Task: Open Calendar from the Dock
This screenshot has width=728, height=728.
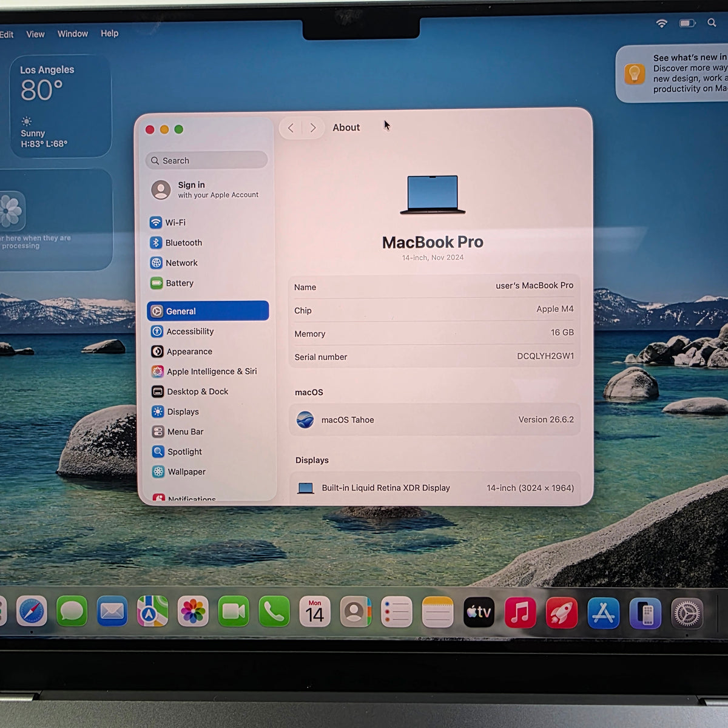Action: click(x=315, y=612)
